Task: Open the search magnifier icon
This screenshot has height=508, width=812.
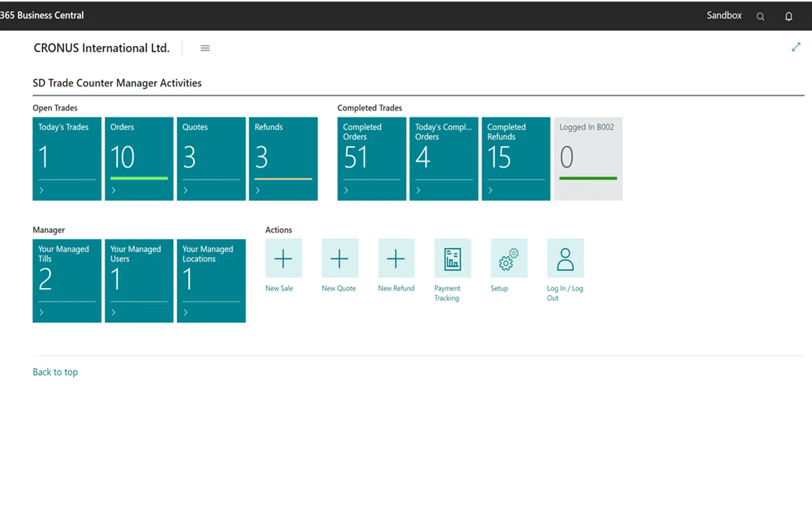Action: [760, 16]
